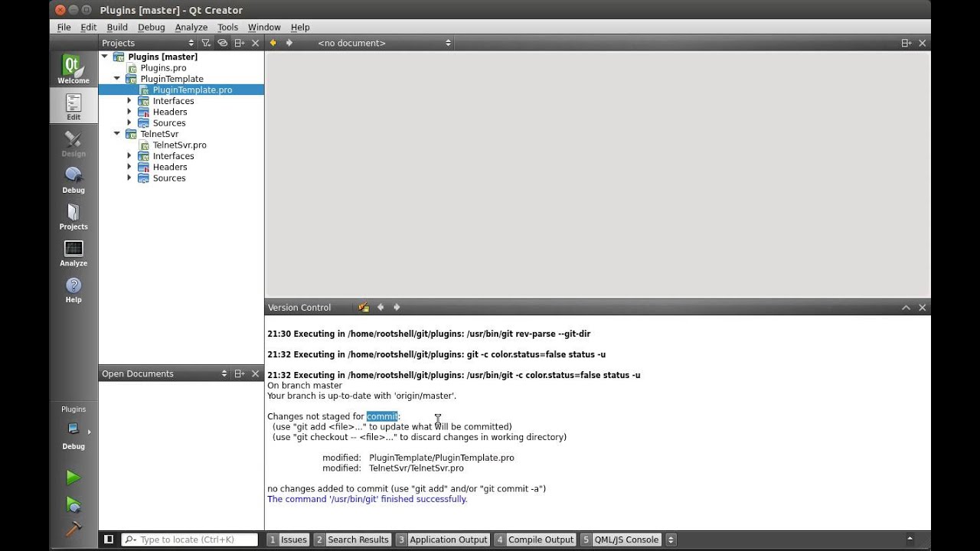Click modified PluginTemplate/PluginTemplate.pro line in output
Screen dimensions: 980x551
(x=418, y=458)
